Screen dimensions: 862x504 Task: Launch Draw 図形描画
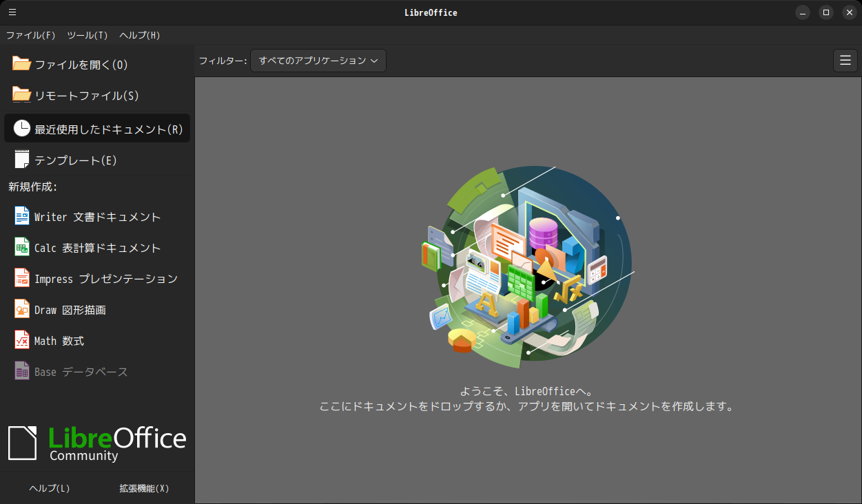(x=97, y=310)
